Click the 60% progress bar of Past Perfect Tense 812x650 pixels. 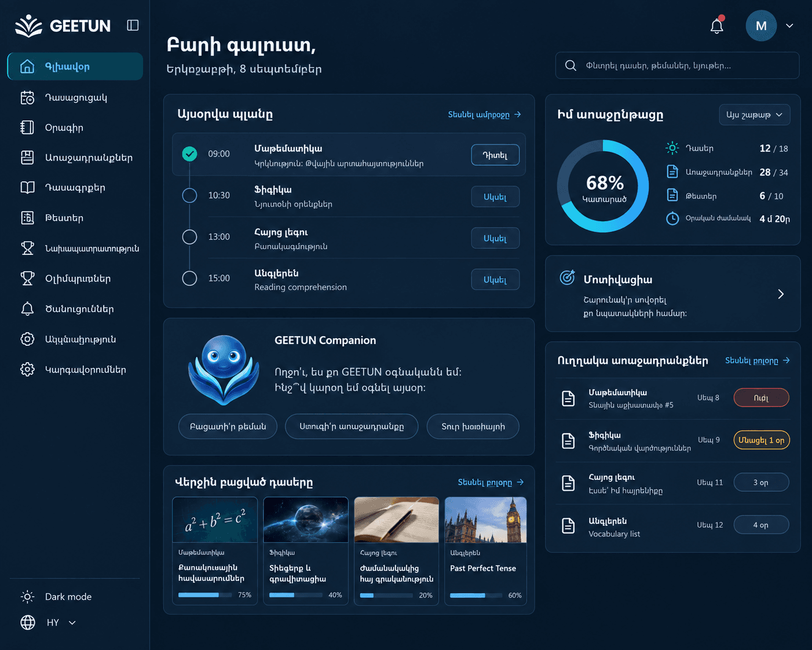pyautogui.click(x=476, y=595)
